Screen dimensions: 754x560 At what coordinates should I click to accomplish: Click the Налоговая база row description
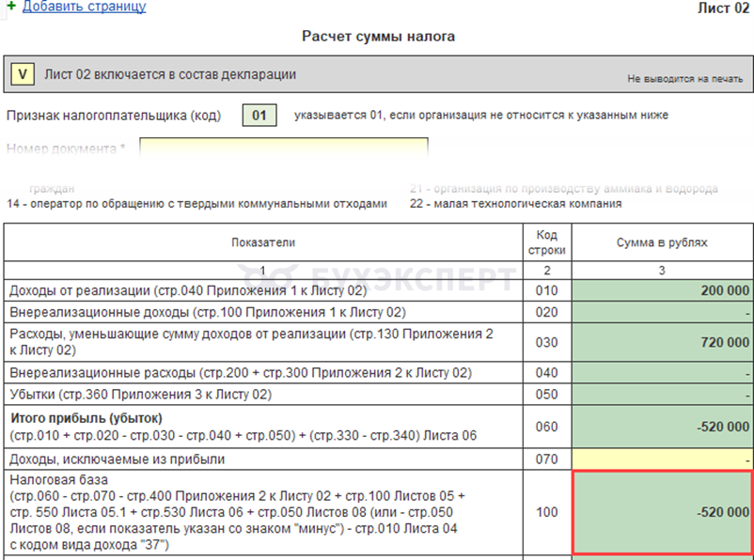(238, 512)
